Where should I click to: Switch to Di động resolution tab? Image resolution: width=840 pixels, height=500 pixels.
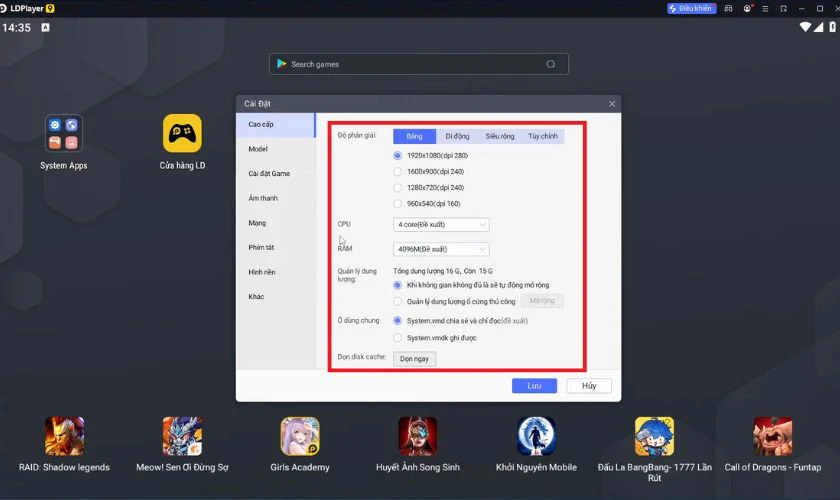point(457,136)
